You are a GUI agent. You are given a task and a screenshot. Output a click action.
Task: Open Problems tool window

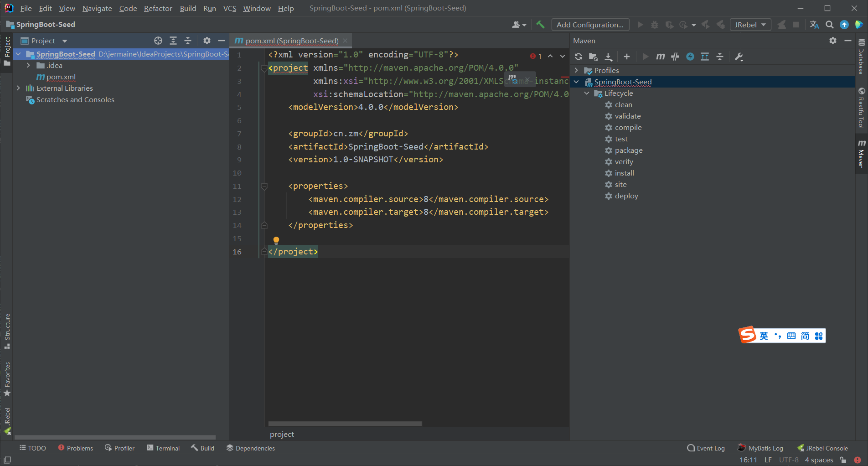pyautogui.click(x=76, y=448)
